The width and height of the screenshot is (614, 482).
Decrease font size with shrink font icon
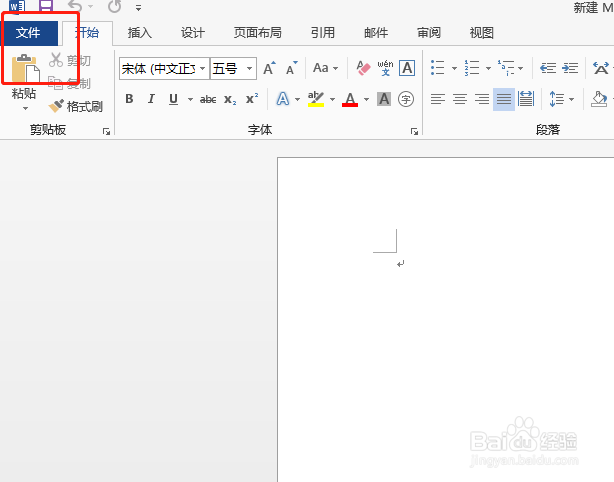pyautogui.click(x=292, y=69)
